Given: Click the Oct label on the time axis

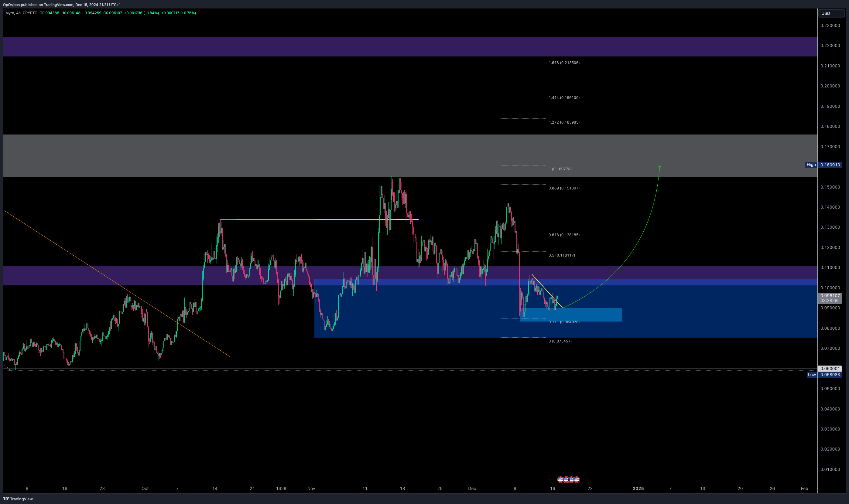Looking at the screenshot, I should (x=145, y=489).
